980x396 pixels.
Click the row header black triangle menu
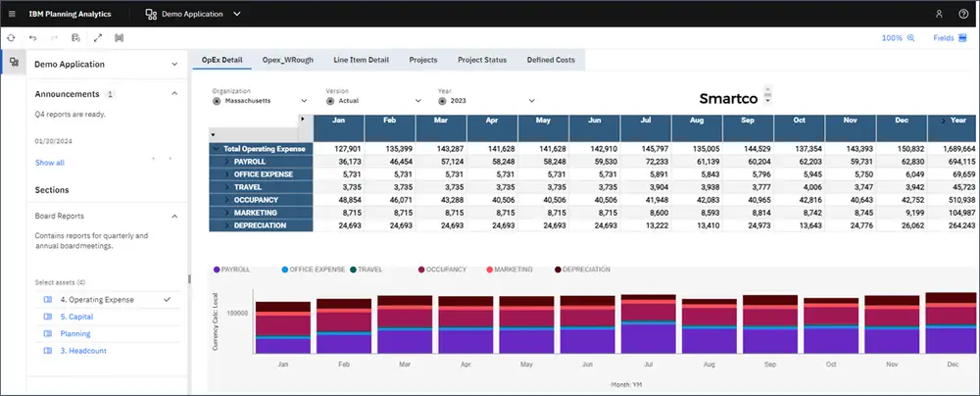(x=213, y=134)
